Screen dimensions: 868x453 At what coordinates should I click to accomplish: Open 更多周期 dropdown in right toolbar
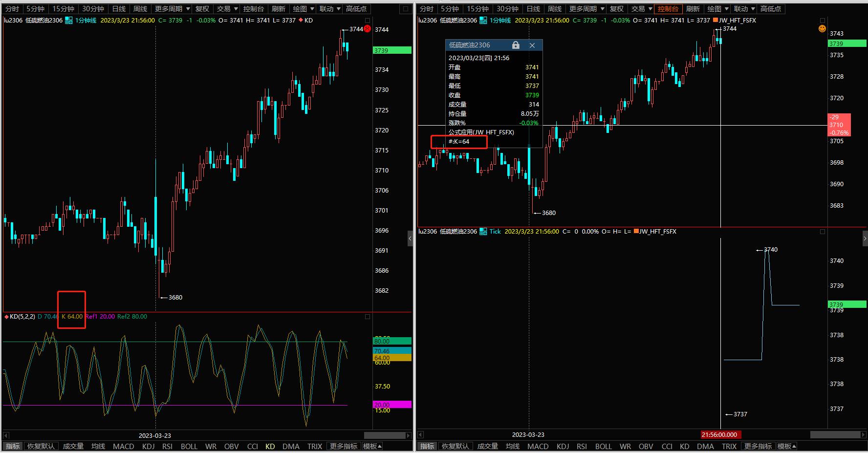click(x=587, y=9)
